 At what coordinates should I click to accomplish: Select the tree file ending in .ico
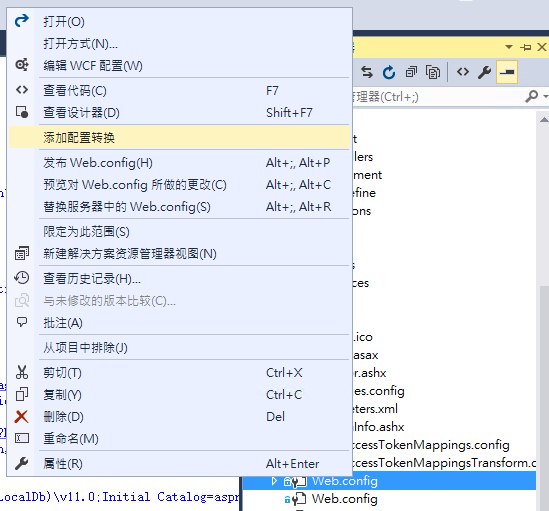click(x=363, y=337)
